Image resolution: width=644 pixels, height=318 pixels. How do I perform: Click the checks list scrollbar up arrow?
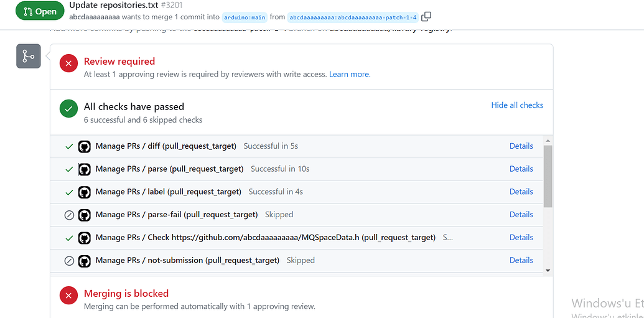[548, 141]
